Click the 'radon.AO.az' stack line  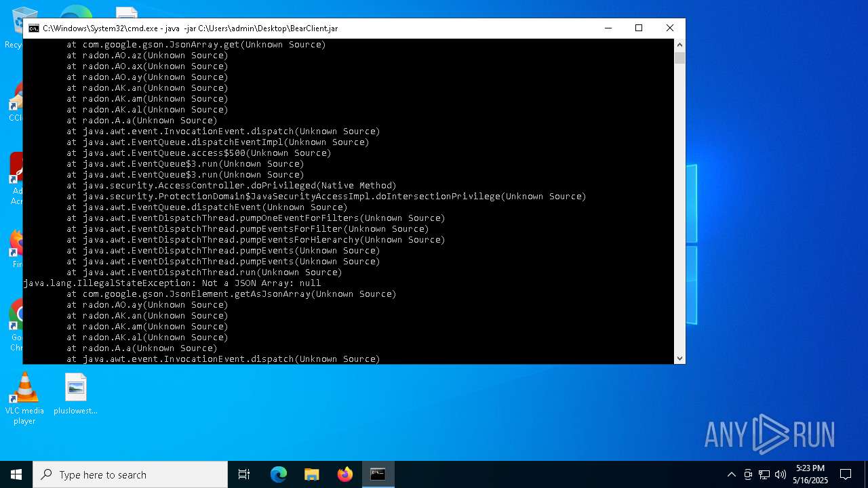[x=147, y=55]
